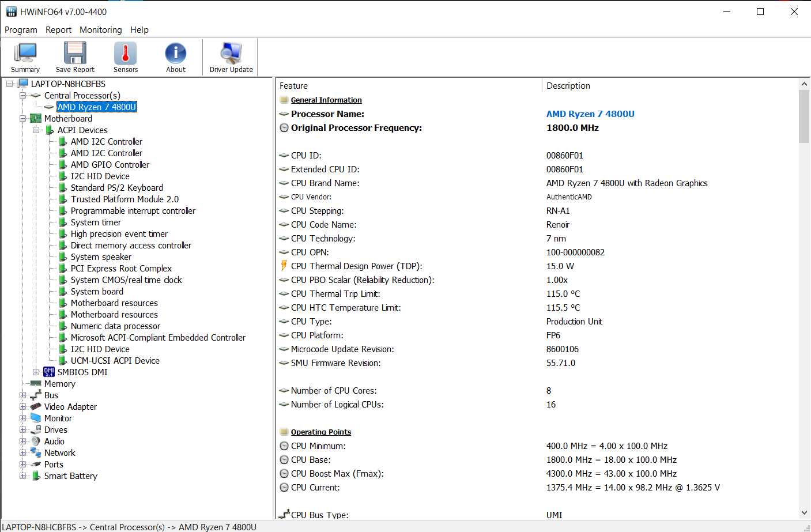Click the Central Processor(s) chip icon
The width and height of the screenshot is (811, 532).
(x=36, y=96)
